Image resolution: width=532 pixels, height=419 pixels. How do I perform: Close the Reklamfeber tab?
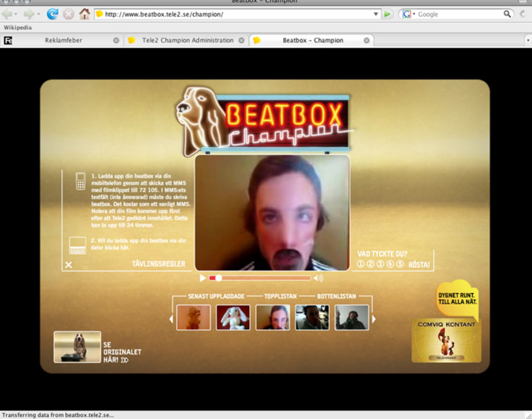coord(116,40)
